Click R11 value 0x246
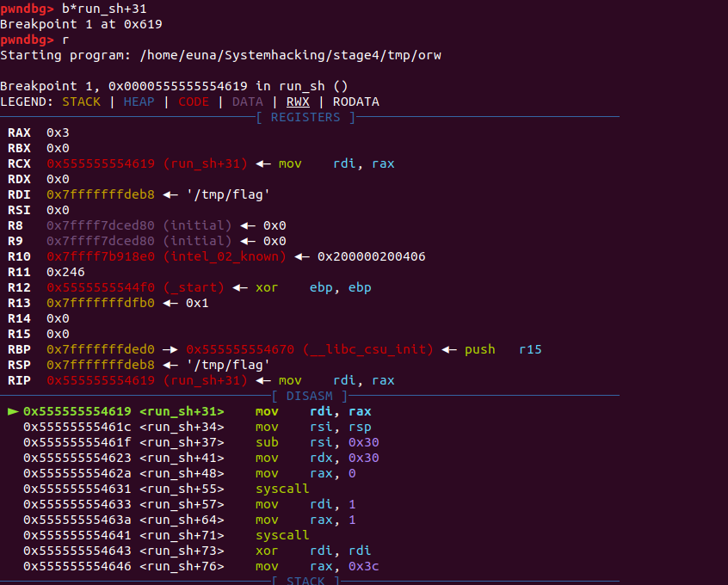Viewport: 728px width, 585px height. pos(65,272)
